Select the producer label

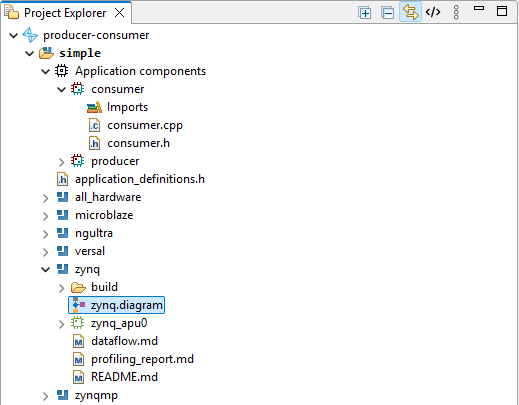point(115,161)
